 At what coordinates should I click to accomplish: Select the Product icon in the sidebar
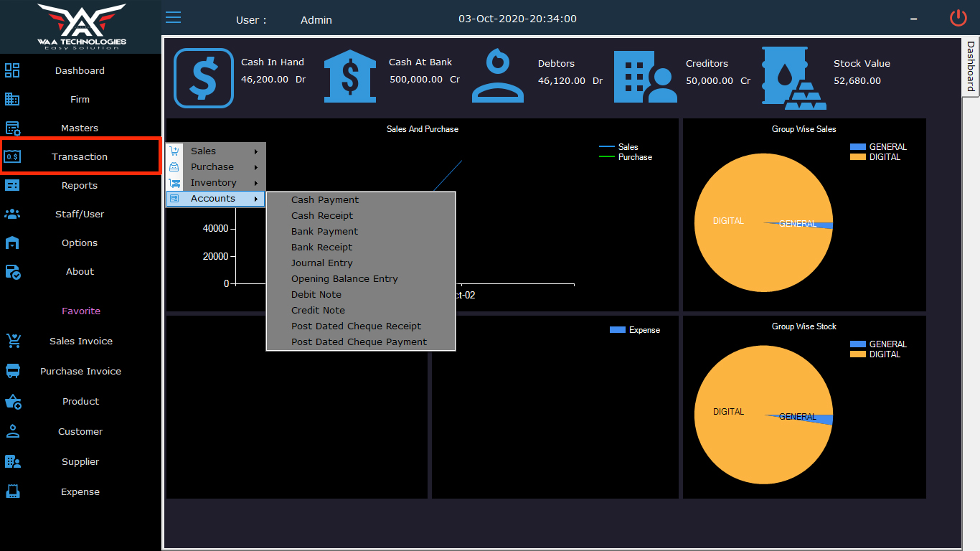click(x=13, y=401)
